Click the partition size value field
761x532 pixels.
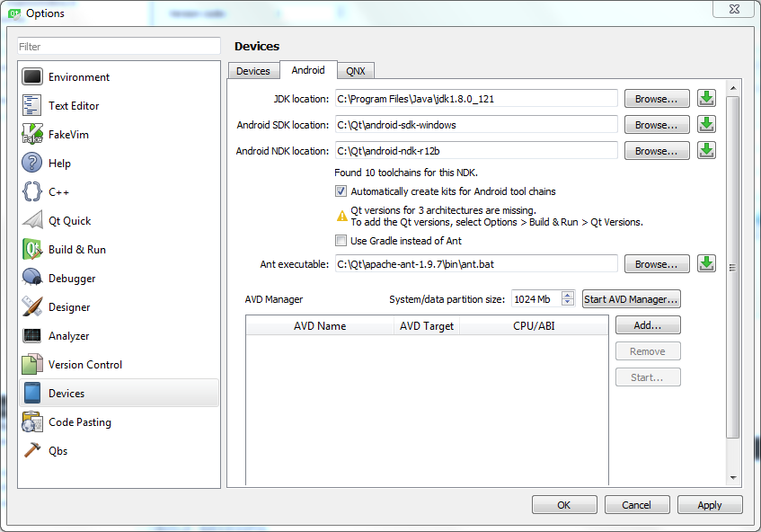pos(536,299)
